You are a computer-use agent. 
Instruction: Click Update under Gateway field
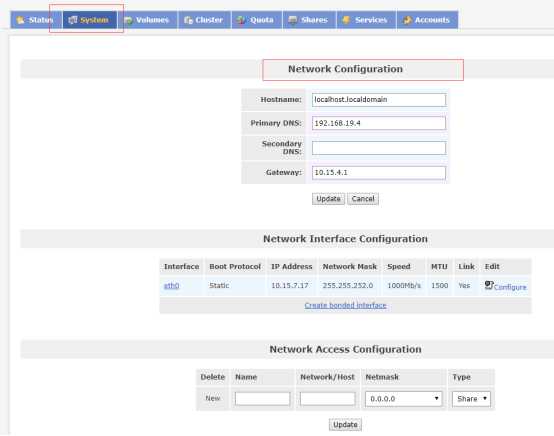328,199
